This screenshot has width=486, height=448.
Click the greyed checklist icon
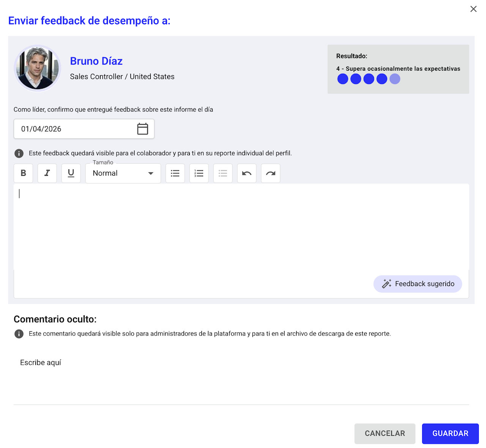pyautogui.click(x=223, y=173)
